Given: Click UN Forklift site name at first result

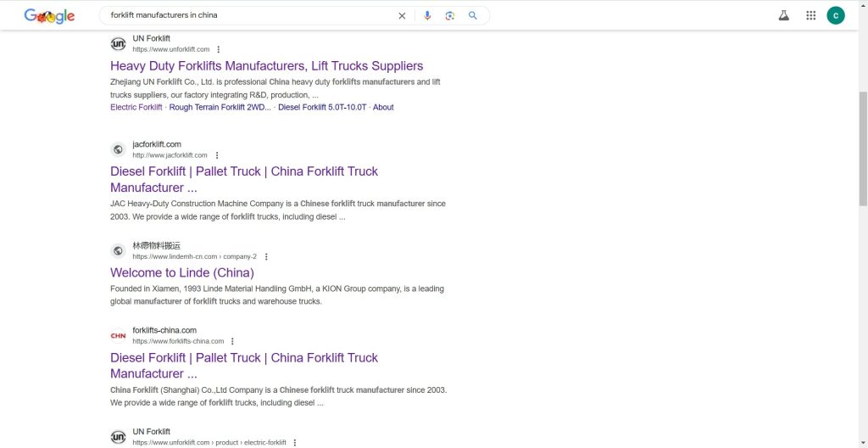Looking at the screenshot, I should (x=151, y=38).
